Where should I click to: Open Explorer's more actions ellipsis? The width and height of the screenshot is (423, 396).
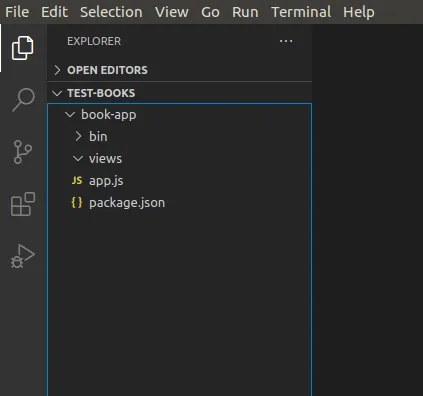[286, 41]
